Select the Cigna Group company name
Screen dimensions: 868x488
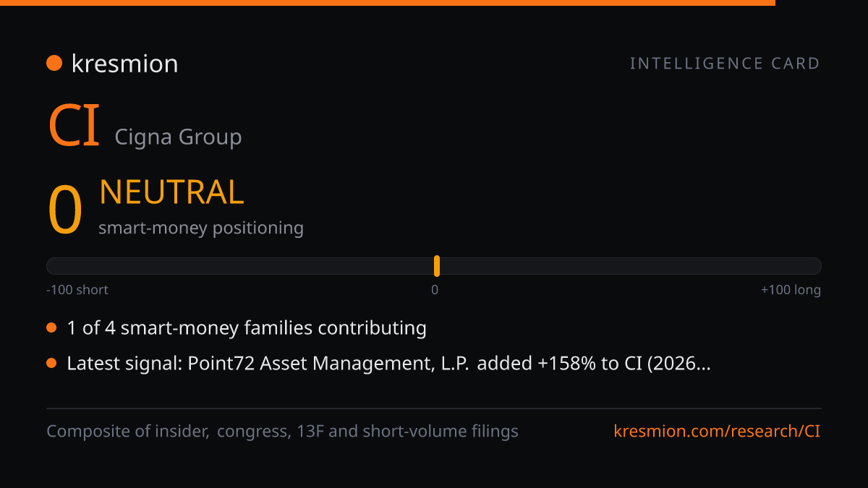[178, 137]
